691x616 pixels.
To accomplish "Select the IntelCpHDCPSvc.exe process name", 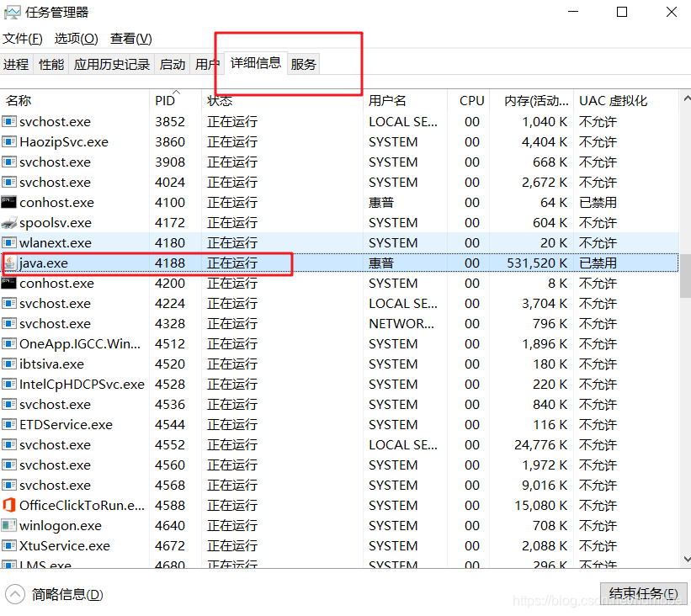I will click(x=82, y=385).
